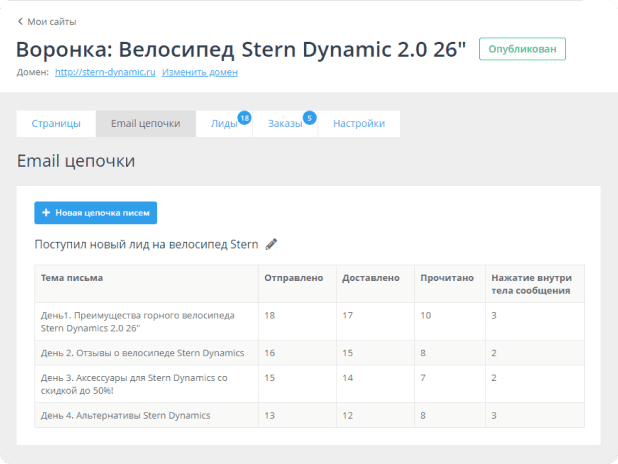Viewport: 618px width, 464px height.
Task: Click Мои сайты back link
Action: pos(52,22)
